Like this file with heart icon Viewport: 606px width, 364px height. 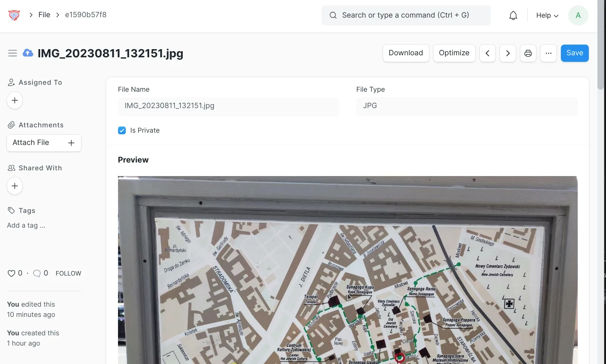point(11,274)
